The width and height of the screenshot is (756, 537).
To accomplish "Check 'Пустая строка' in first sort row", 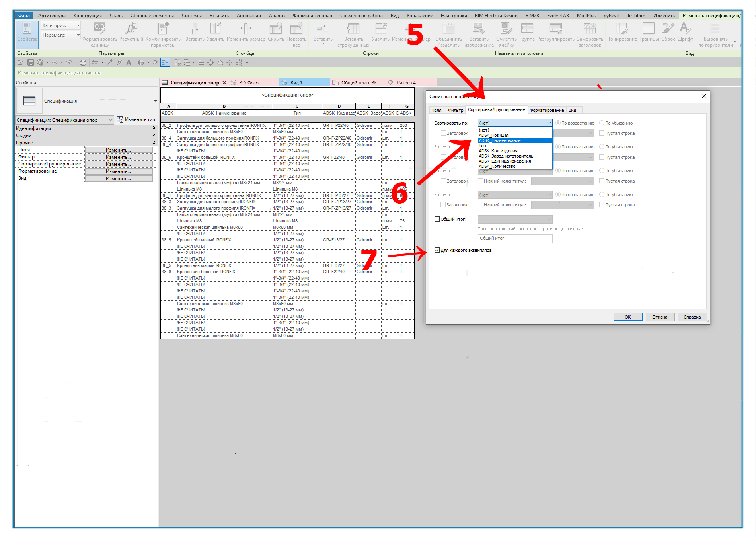I will 602,133.
